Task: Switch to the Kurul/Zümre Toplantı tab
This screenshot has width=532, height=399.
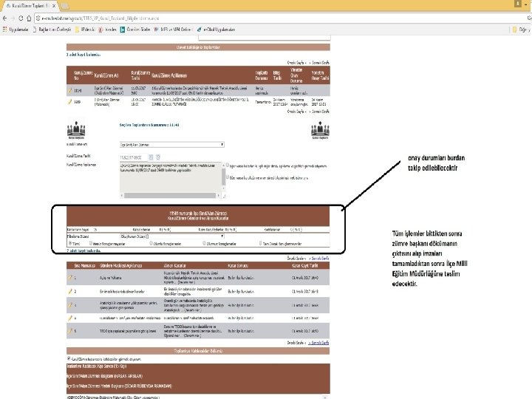Action: pos(29,6)
